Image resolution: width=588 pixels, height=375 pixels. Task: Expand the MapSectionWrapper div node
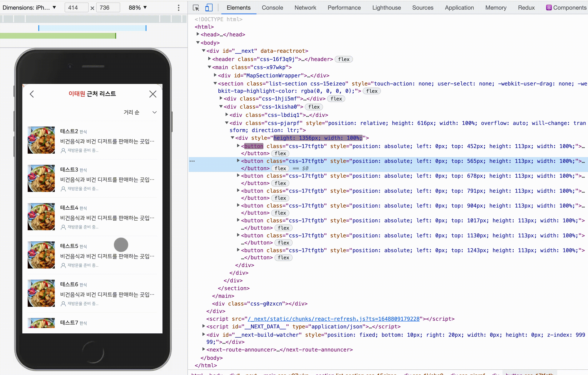point(215,75)
